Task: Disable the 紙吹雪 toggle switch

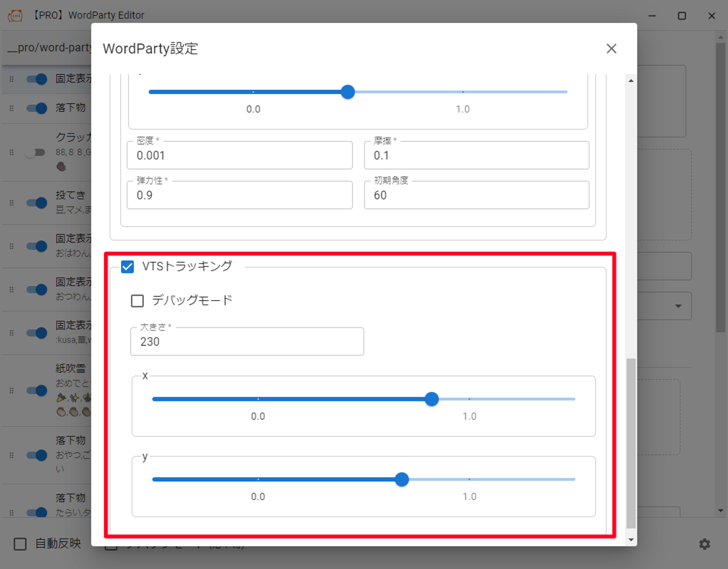Action: [37, 390]
